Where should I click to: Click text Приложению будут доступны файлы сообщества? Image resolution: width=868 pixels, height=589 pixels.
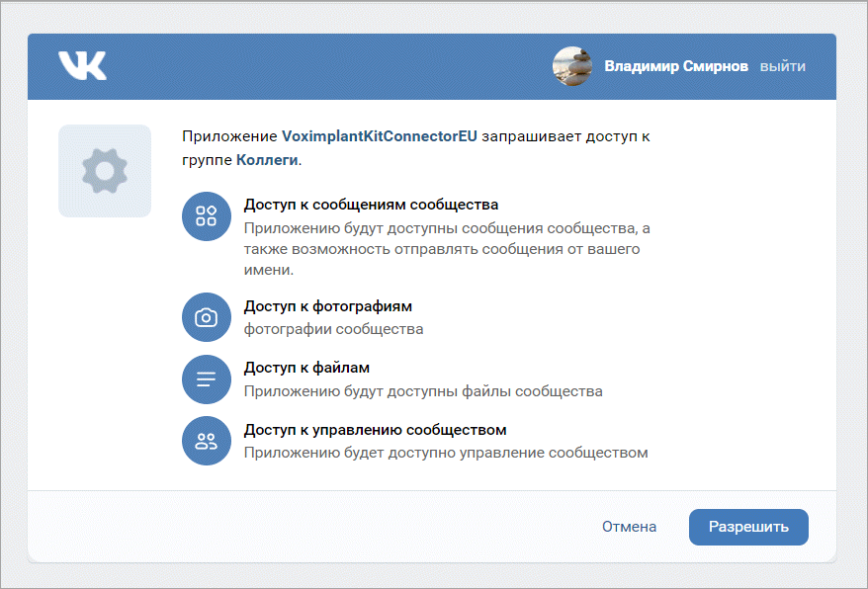click(423, 391)
